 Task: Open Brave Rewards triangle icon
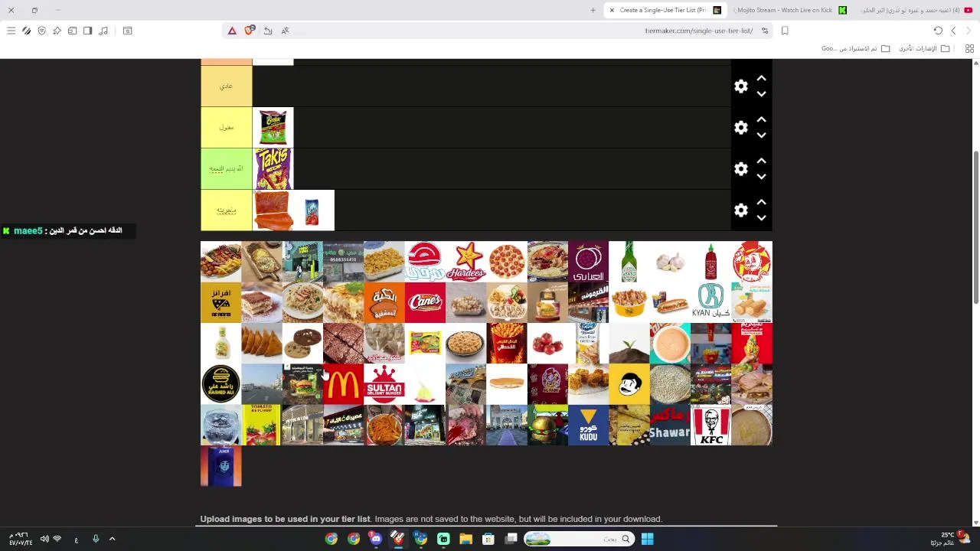pyautogui.click(x=232, y=31)
